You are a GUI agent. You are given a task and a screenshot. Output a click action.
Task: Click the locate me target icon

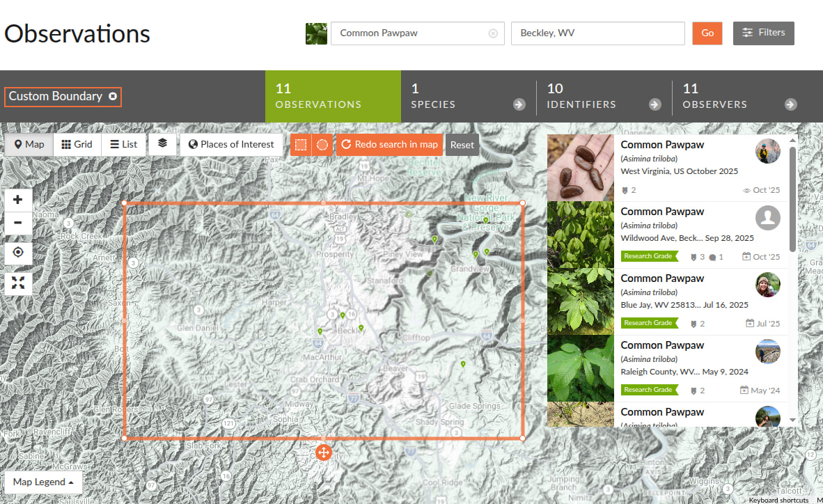point(18,252)
